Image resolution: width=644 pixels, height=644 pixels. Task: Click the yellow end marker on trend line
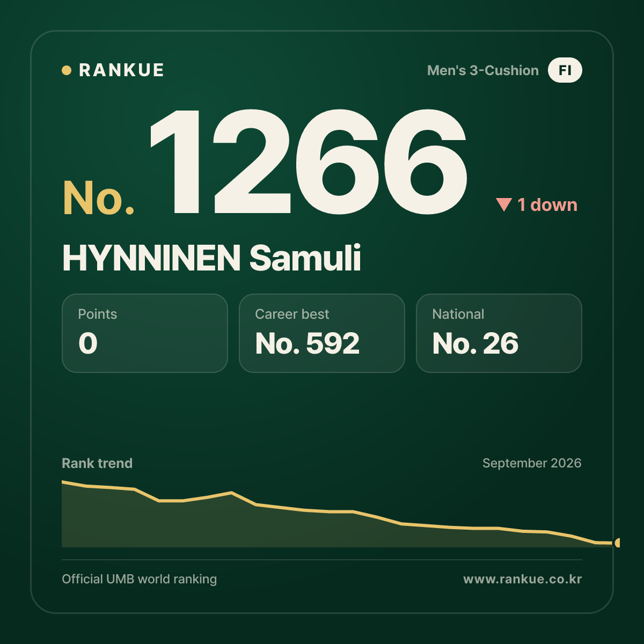point(617,543)
